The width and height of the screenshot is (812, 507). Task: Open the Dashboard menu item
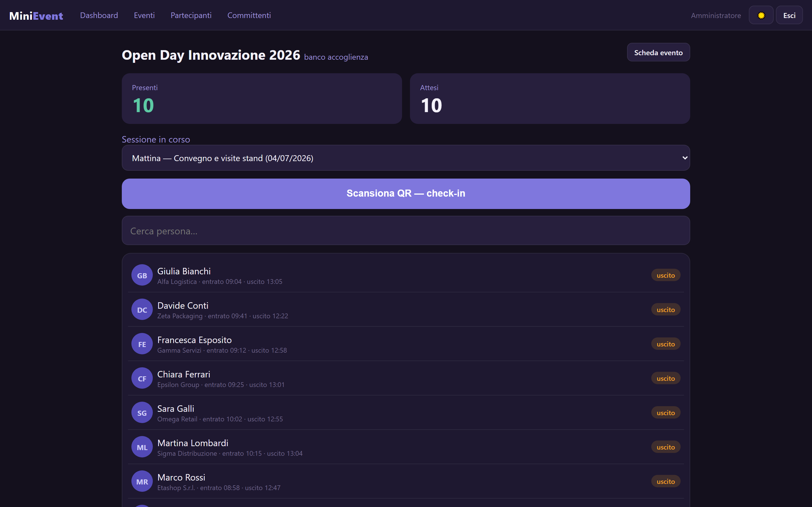pos(99,15)
